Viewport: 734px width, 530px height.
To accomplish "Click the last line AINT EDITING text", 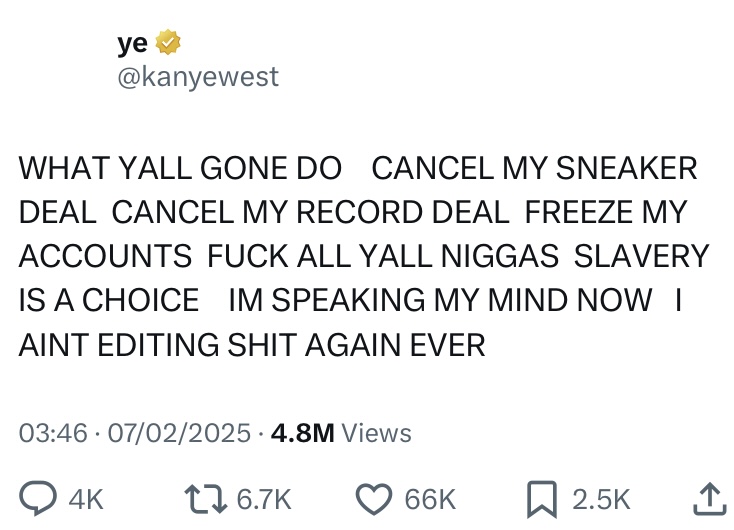I will [252, 345].
